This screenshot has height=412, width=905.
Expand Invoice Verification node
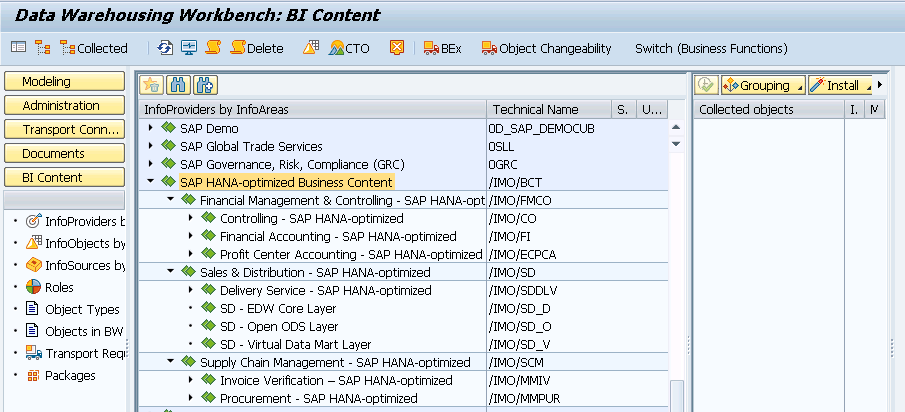pos(190,380)
